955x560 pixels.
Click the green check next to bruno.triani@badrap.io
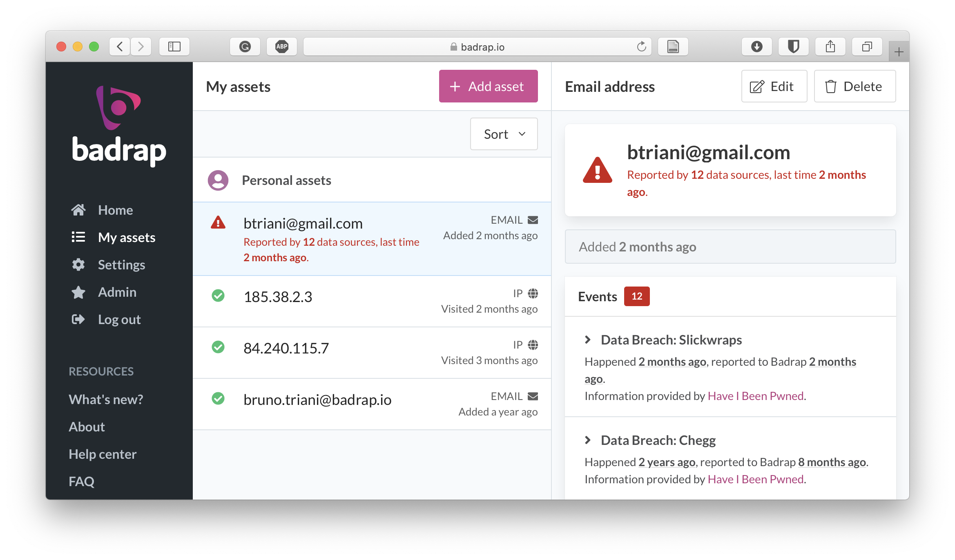click(218, 398)
